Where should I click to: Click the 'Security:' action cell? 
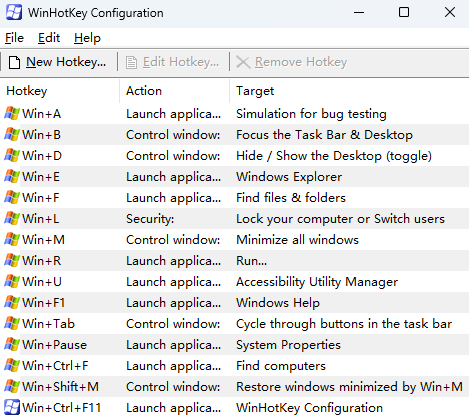tap(150, 219)
